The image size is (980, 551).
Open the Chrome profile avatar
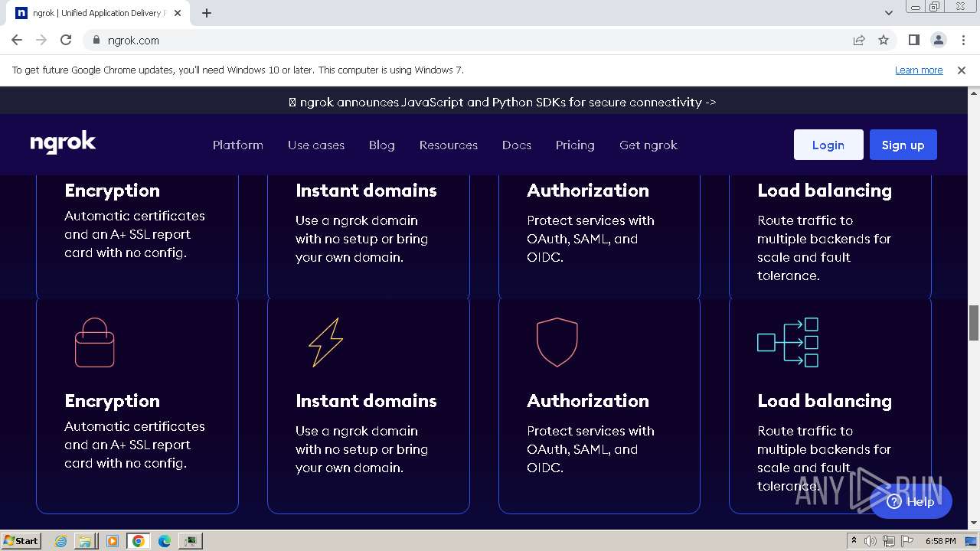[x=938, y=40]
